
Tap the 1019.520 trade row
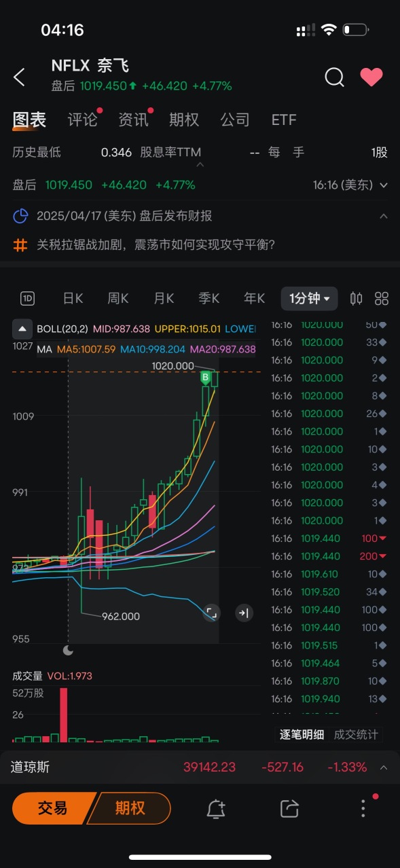point(329,592)
